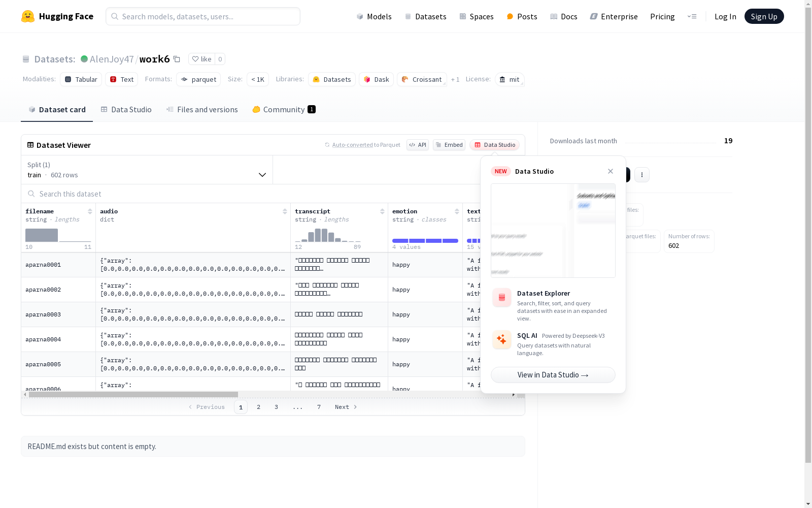Screen dimensions: 812x508
Task: Click the Datasets breadcrumb link
Action: tap(54, 59)
